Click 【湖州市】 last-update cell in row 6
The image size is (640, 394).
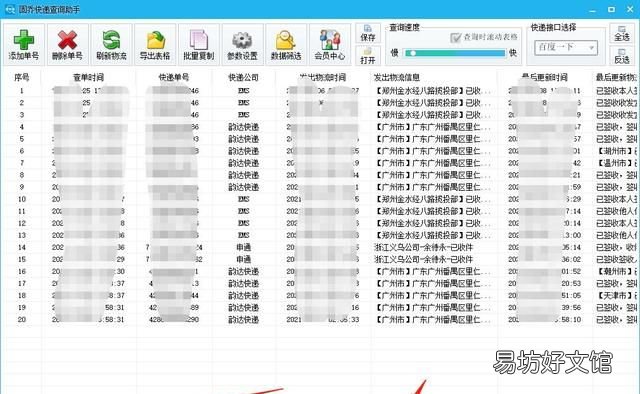616,151
